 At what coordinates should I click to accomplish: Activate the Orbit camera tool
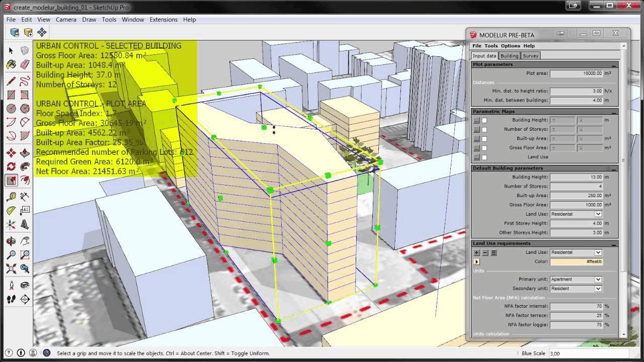click(x=11, y=241)
